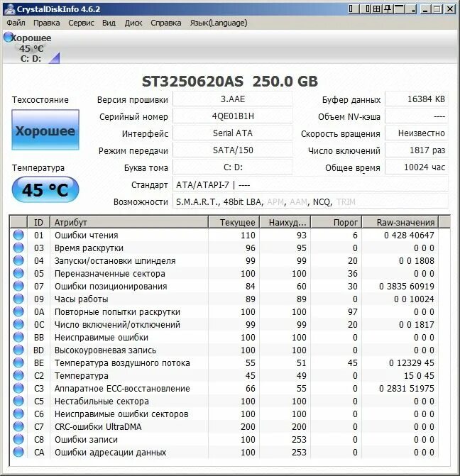Click status orb of Температура воздушного потока row
460x476 pixels.
point(18,362)
